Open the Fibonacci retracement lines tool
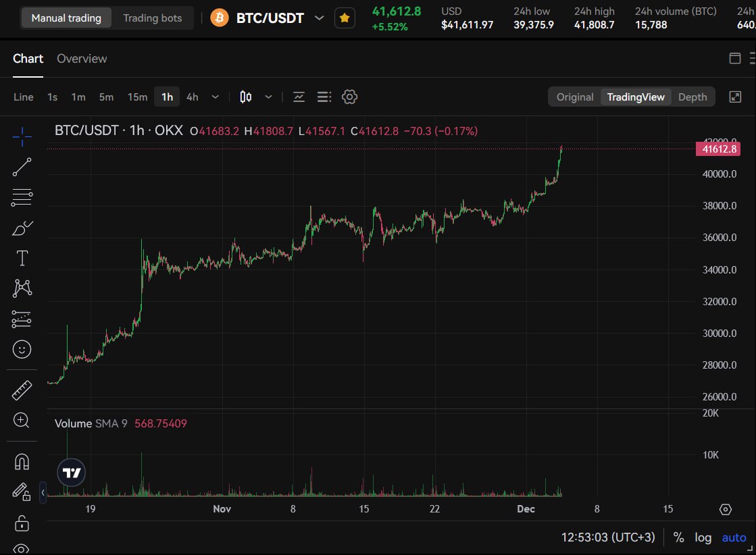The height and width of the screenshot is (555, 756). tap(22, 198)
